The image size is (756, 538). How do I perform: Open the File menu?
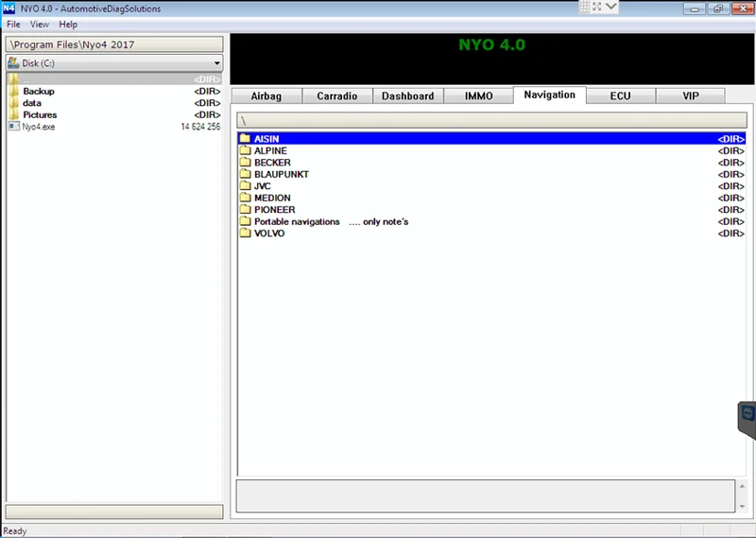[13, 25]
